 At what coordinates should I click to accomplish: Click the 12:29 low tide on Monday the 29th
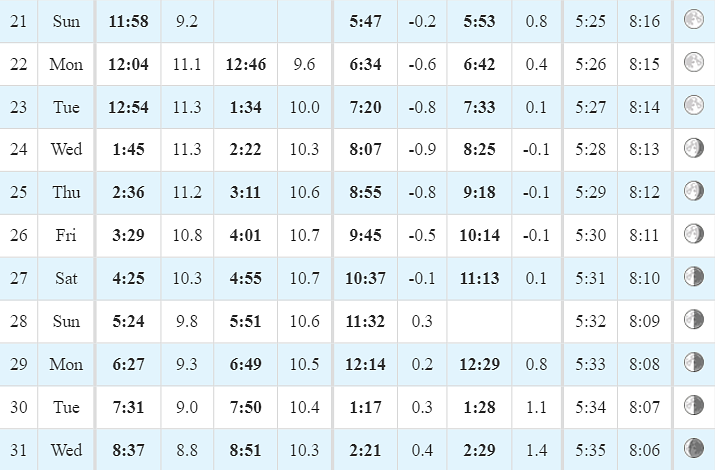pos(479,364)
